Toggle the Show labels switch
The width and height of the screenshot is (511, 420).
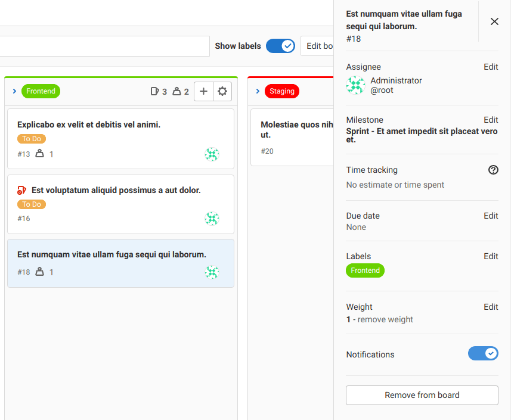tap(280, 46)
